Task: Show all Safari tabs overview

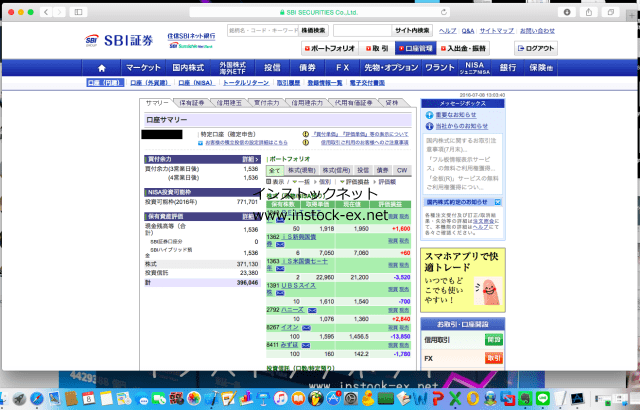Action: [x=611, y=12]
